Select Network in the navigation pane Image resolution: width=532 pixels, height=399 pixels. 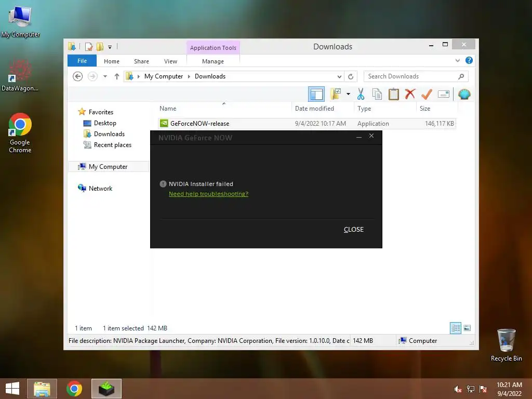tap(100, 188)
